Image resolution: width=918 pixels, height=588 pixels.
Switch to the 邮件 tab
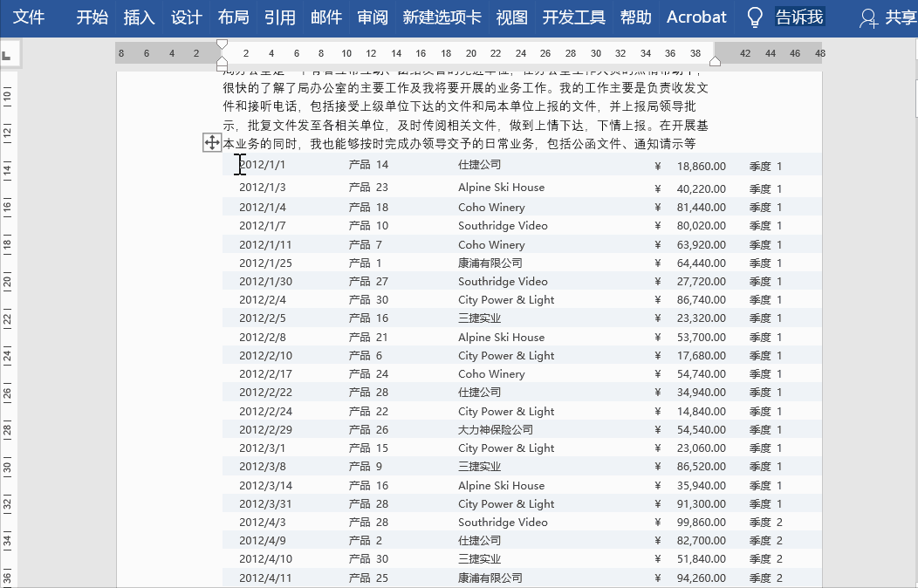[x=326, y=17]
